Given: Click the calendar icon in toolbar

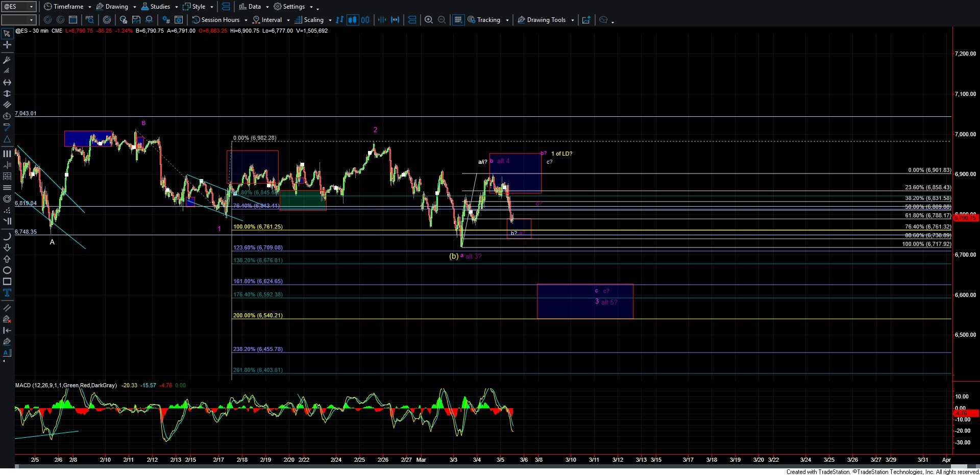Looking at the screenshot, I should tap(73, 20).
